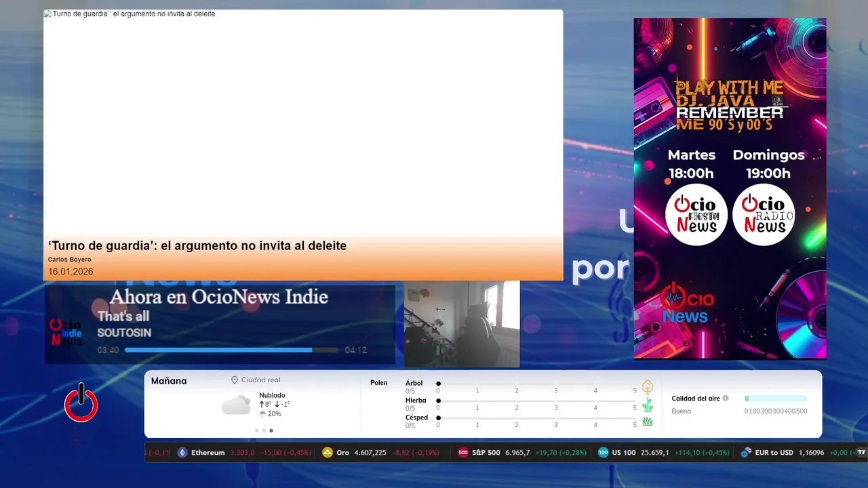Click the Domingos 19:00h schedule text
868x488 pixels.
(768, 164)
